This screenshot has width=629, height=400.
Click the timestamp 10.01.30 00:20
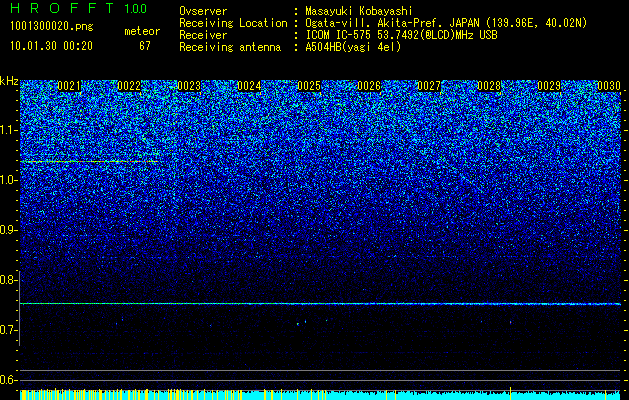coord(51,46)
